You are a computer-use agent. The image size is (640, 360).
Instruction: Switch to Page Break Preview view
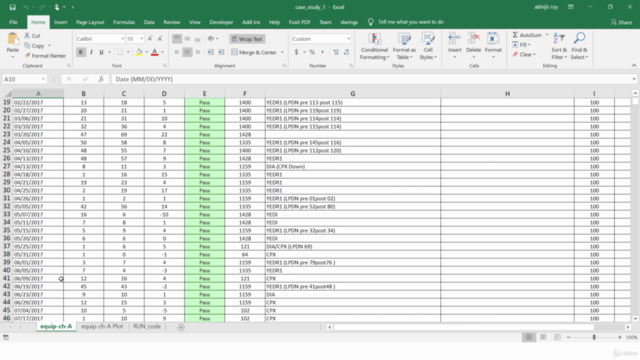tap(557, 337)
